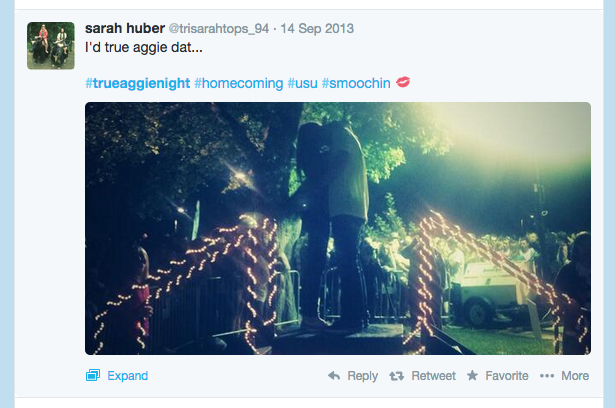Open the 14 Sep 2013 timestamp

(317, 29)
